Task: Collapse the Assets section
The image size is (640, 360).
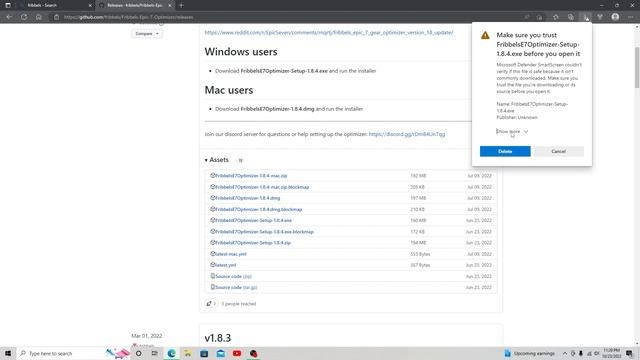Action: click(217, 160)
